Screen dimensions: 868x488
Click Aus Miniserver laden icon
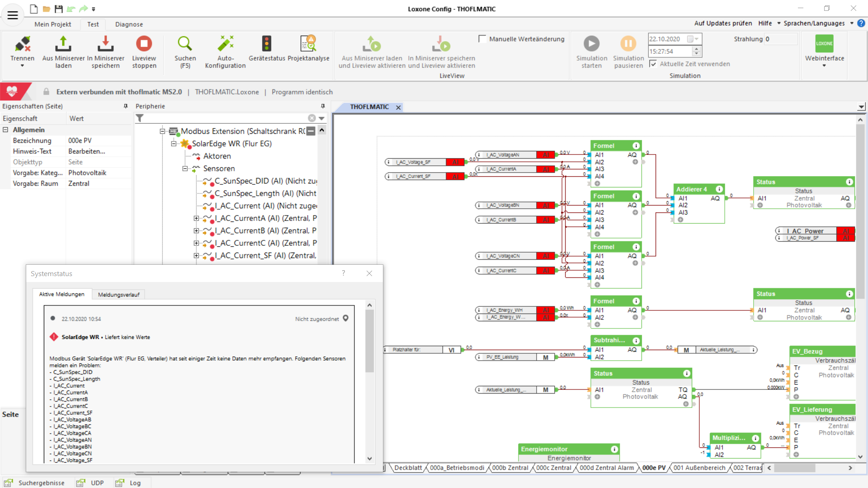click(63, 44)
